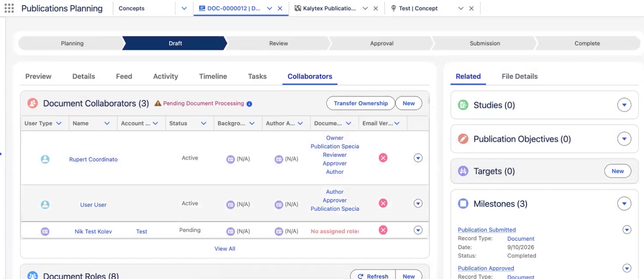Screen dimensions: 644x279
Task: Select the Complete stage in path
Action: 587,43
